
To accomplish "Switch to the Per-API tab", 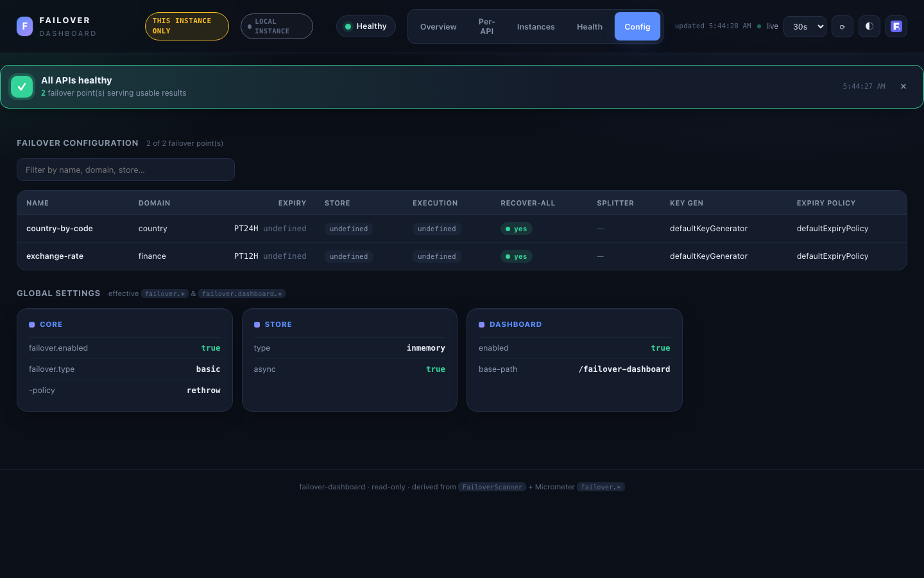I will click(x=487, y=26).
